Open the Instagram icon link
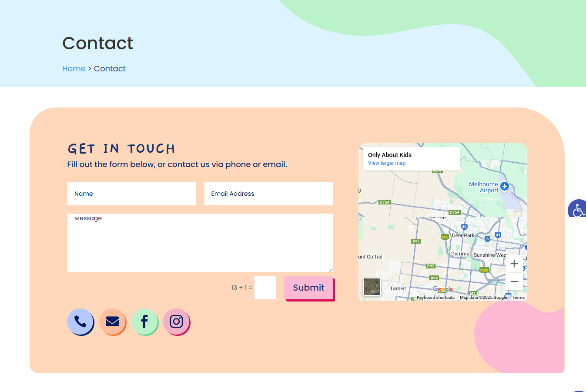Image resolution: width=586 pixels, height=392 pixels. pos(176,322)
